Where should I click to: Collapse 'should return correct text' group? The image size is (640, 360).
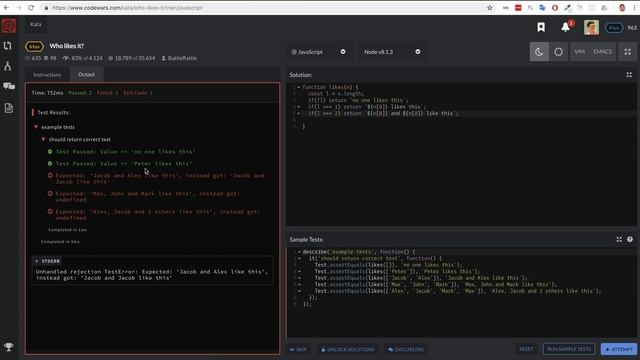click(x=43, y=139)
